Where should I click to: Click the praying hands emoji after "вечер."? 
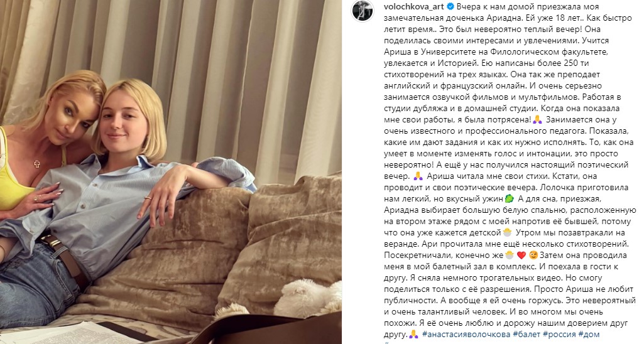418,176
